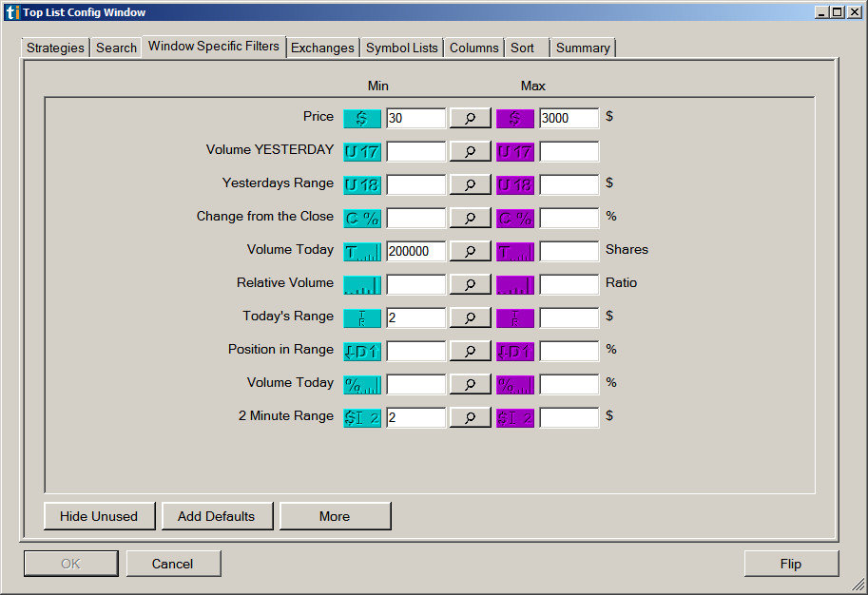Click the purple max Volume Today percent icon
The width and height of the screenshot is (868, 595).
515,385
